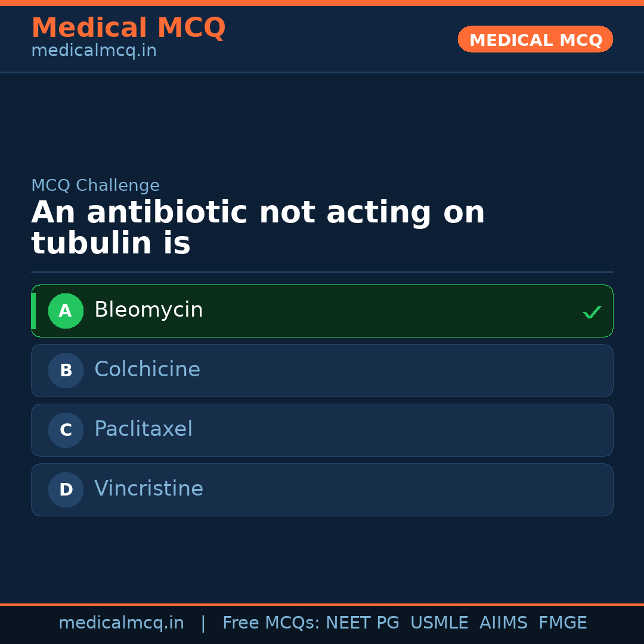Select the Bleomycin answer

click(148, 310)
